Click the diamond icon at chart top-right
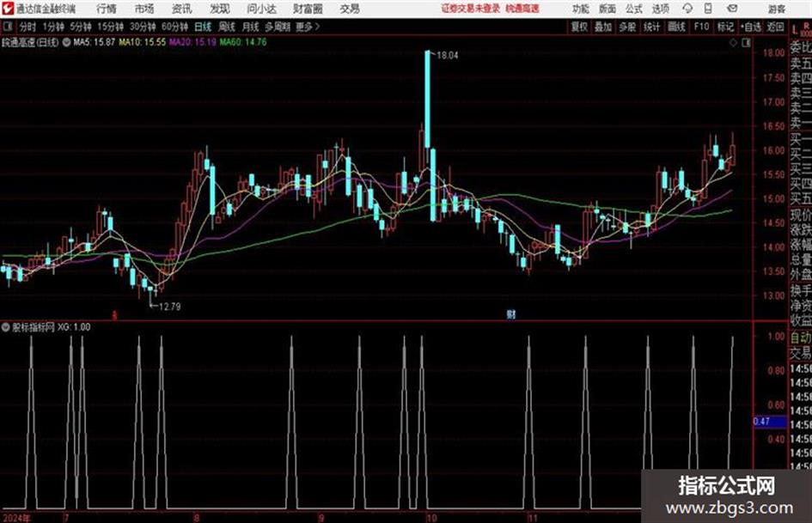The height and width of the screenshot is (523, 812). click(x=733, y=43)
